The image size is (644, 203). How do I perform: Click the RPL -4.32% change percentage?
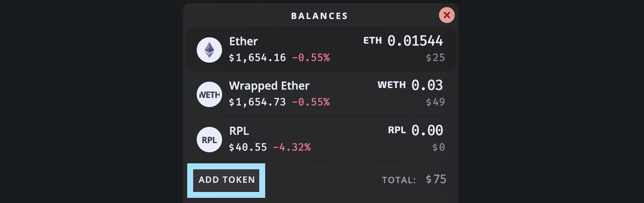click(292, 147)
